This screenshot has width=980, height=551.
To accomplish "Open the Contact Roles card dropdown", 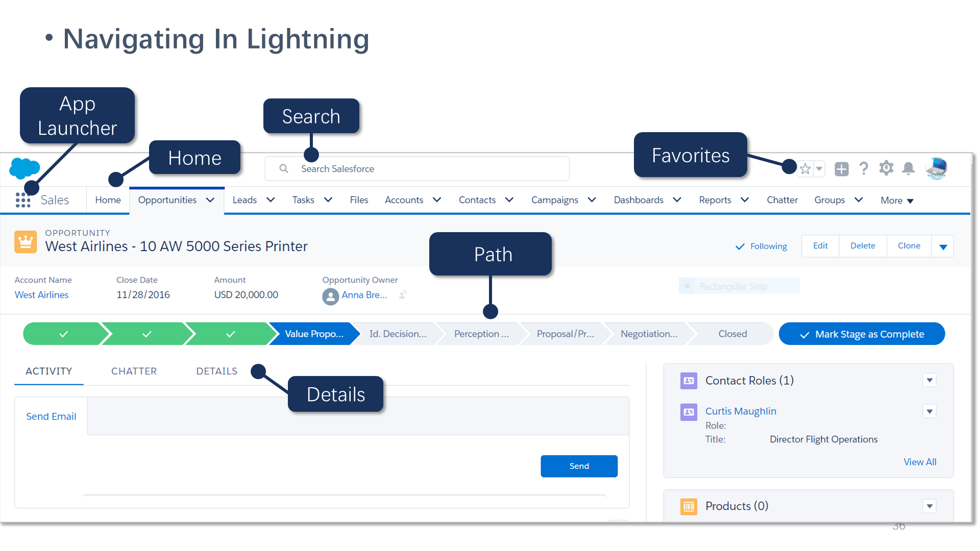I will [929, 380].
